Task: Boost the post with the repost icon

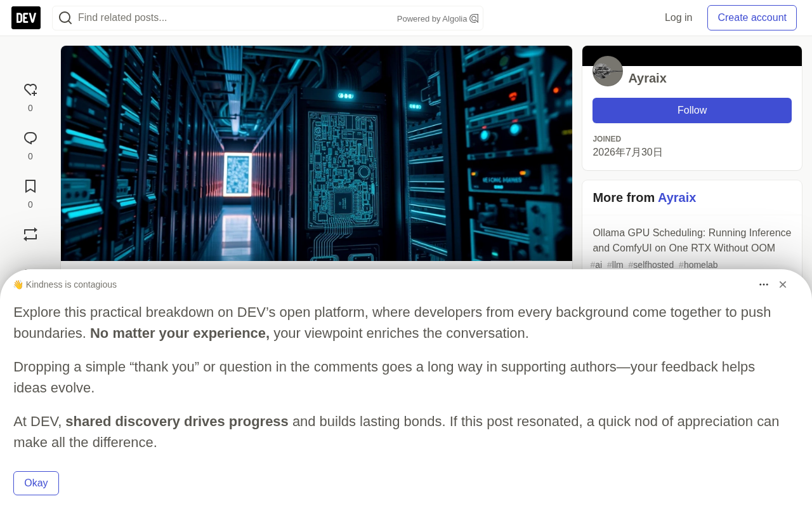Action: tap(30, 234)
